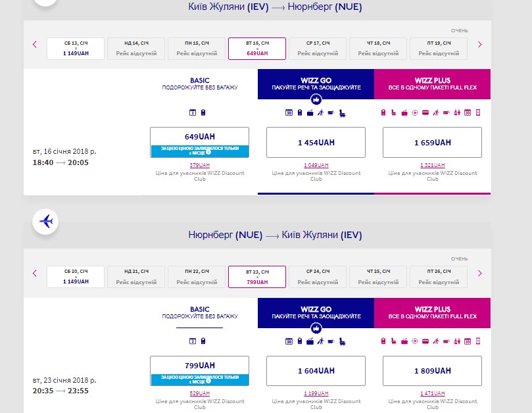This screenshot has height=413, width=532.
Task: Click the calendar icon under outbound BASIC fare
Action: (x=193, y=112)
